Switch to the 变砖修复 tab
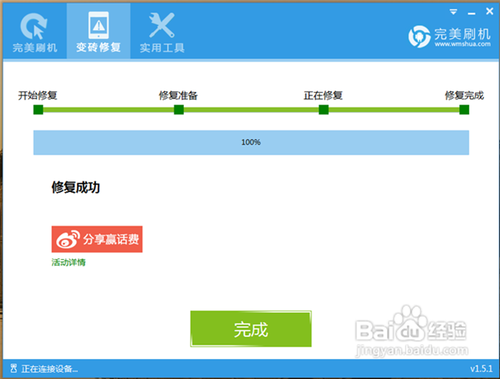The image size is (500, 379). pos(98,31)
